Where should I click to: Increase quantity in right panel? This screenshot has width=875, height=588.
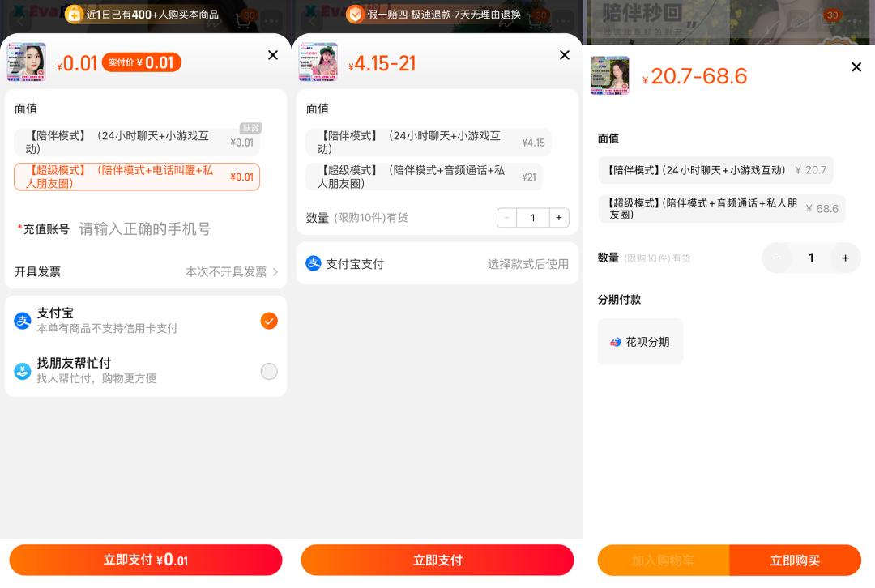845,258
